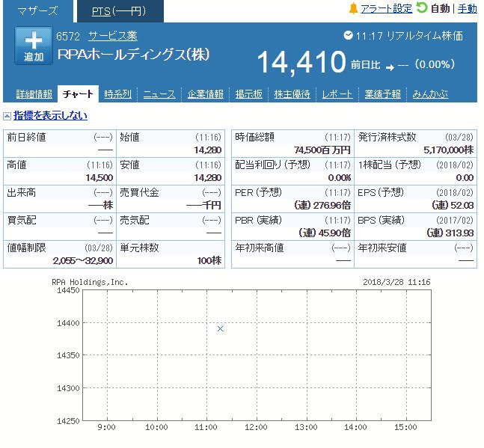
Task: Click the 追加 plus button
Action: pyautogui.click(x=34, y=46)
